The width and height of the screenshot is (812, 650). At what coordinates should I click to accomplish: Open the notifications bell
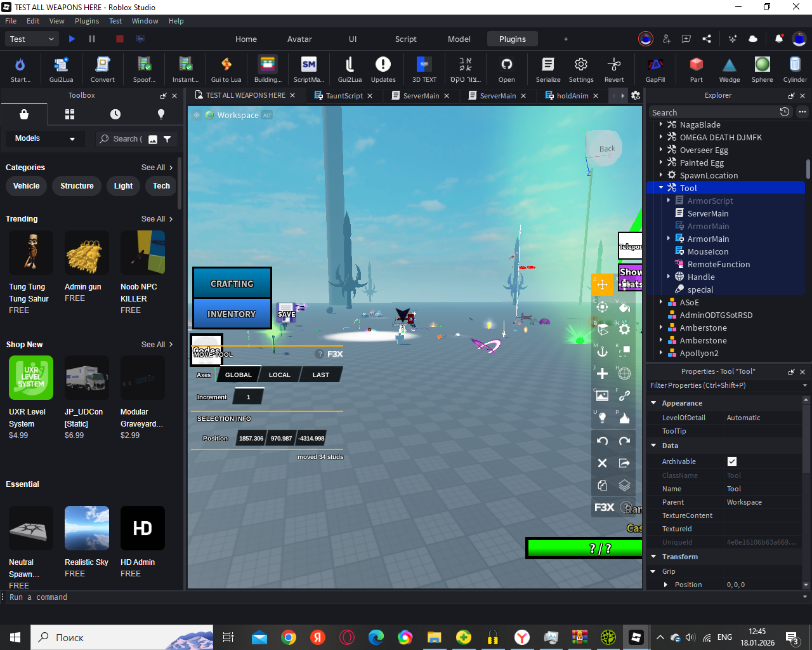779,39
